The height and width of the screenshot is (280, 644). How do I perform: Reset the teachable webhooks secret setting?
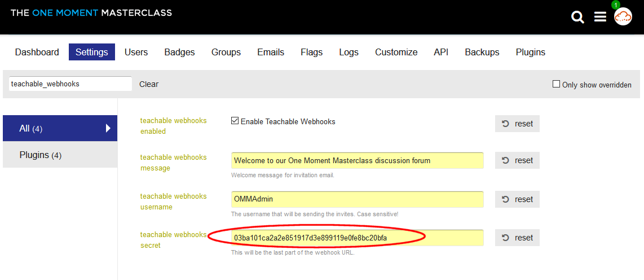pos(517,238)
